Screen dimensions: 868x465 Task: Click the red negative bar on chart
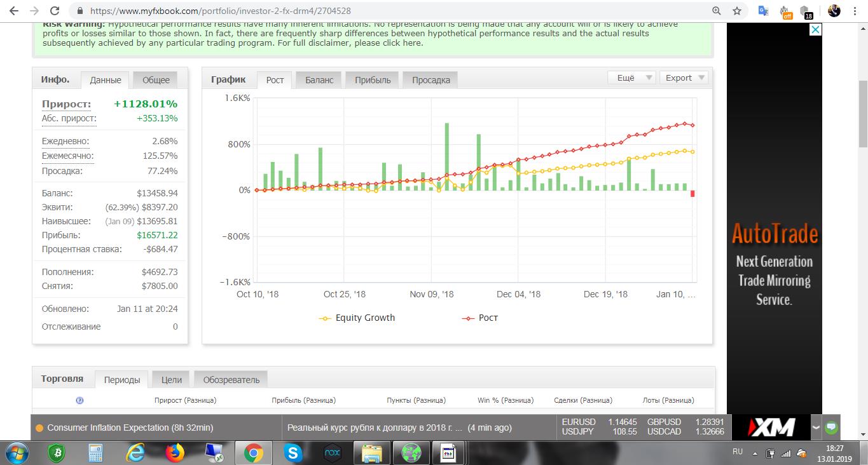[692, 194]
